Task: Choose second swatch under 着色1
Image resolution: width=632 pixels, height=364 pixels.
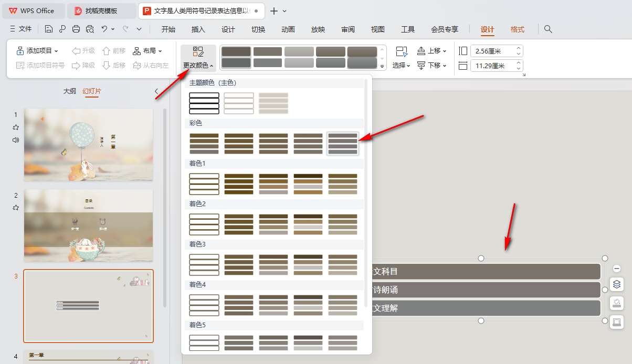Action: (x=239, y=184)
